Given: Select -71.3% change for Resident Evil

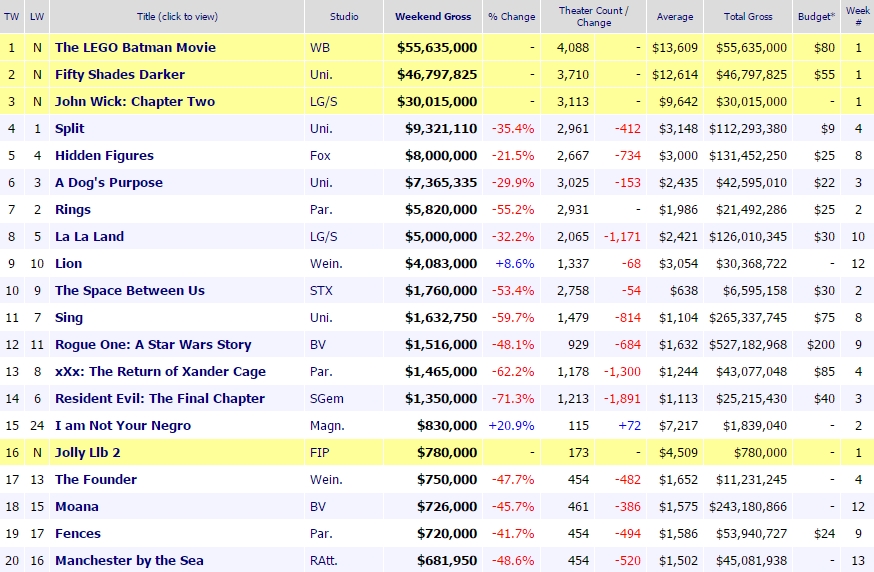Looking at the screenshot, I should (513, 399).
